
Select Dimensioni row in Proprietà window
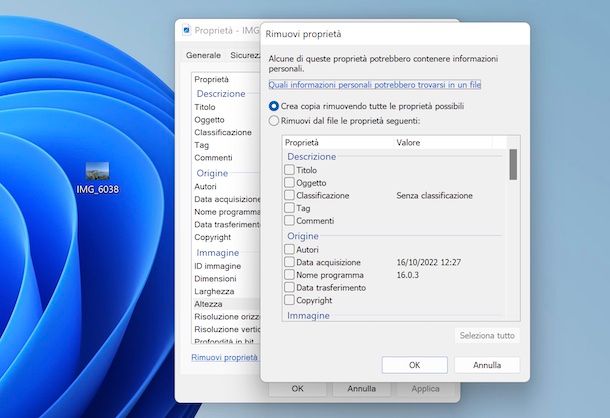point(226,279)
